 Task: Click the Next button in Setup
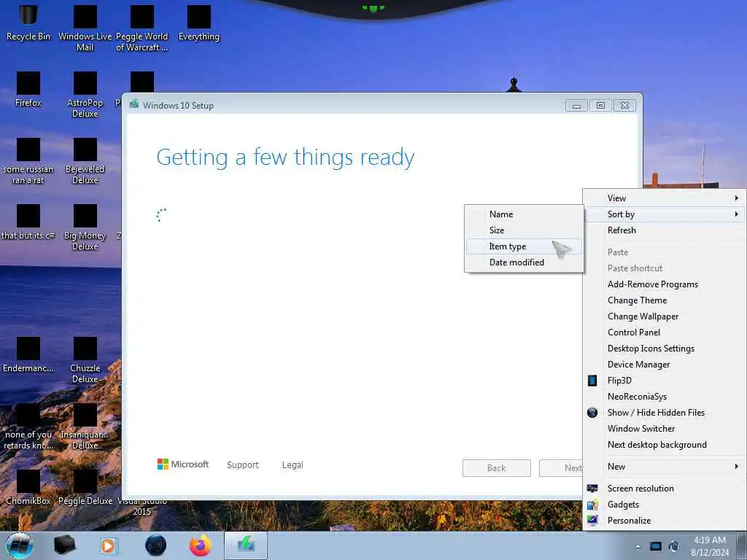tap(561, 468)
